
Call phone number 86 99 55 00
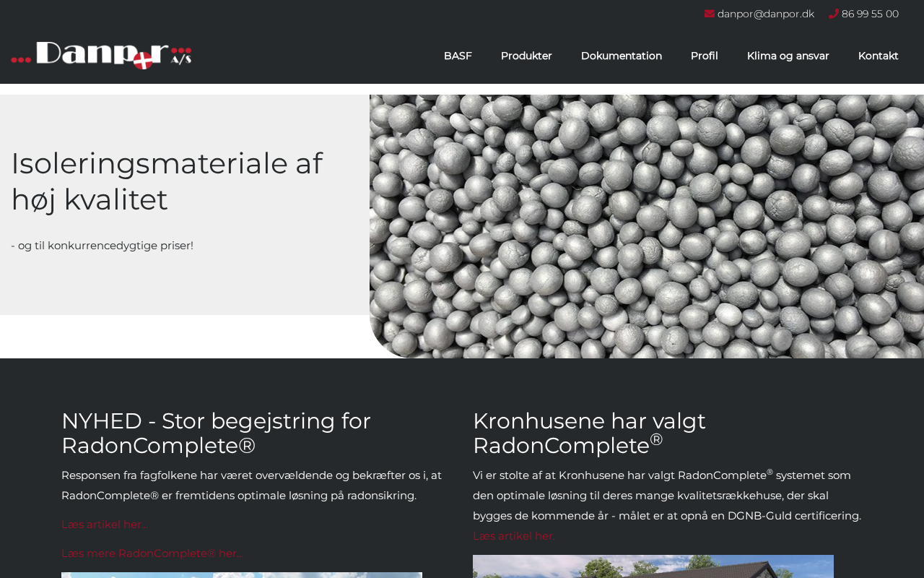pyautogui.click(x=870, y=14)
